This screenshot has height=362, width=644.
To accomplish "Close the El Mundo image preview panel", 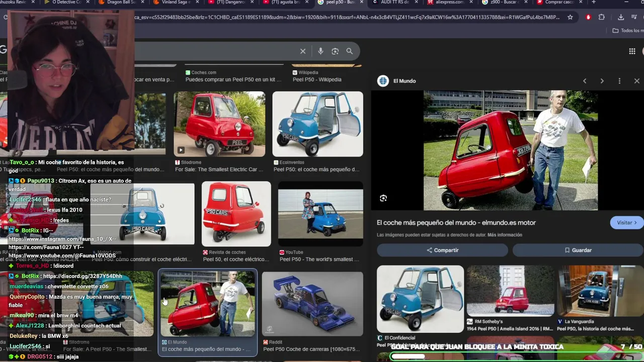I will click(637, 81).
